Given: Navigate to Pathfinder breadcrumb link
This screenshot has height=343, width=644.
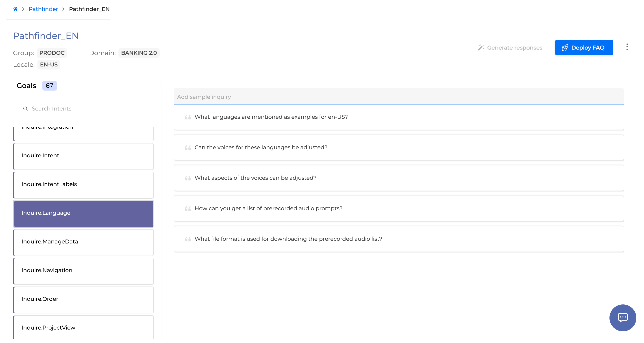Looking at the screenshot, I should (x=43, y=9).
